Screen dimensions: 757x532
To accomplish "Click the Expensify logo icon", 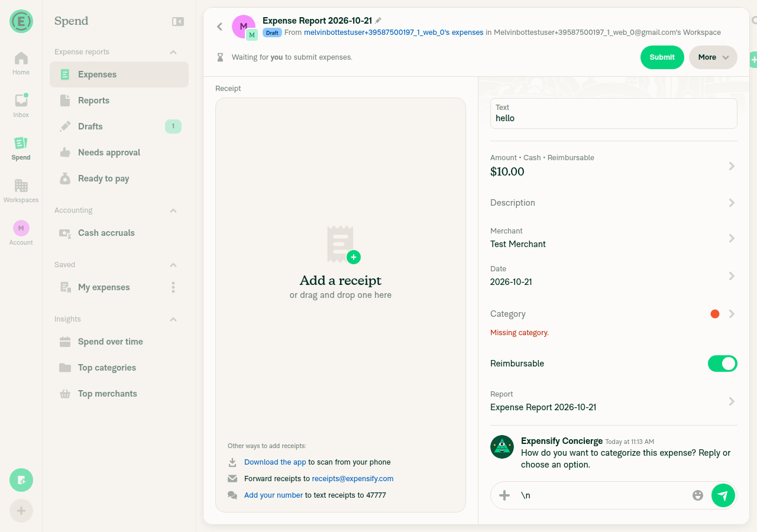I will click(21, 21).
